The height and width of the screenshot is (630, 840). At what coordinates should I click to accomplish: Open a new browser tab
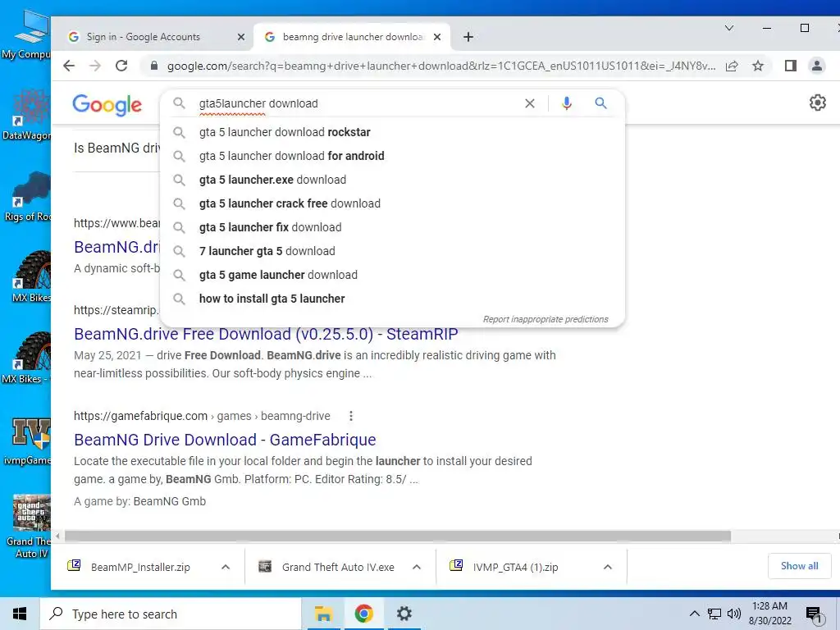tap(468, 37)
